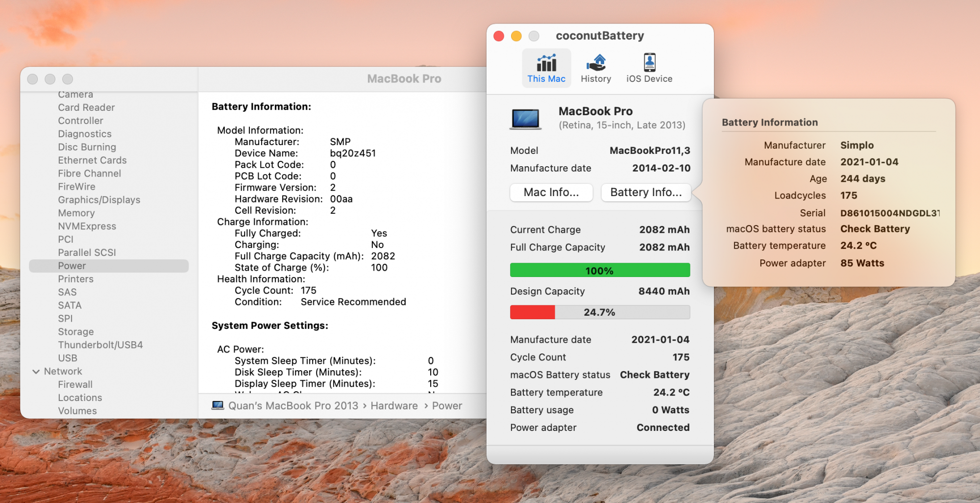The width and height of the screenshot is (980, 503).
Task: Click the coconutBattery window title
Action: [600, 36]
